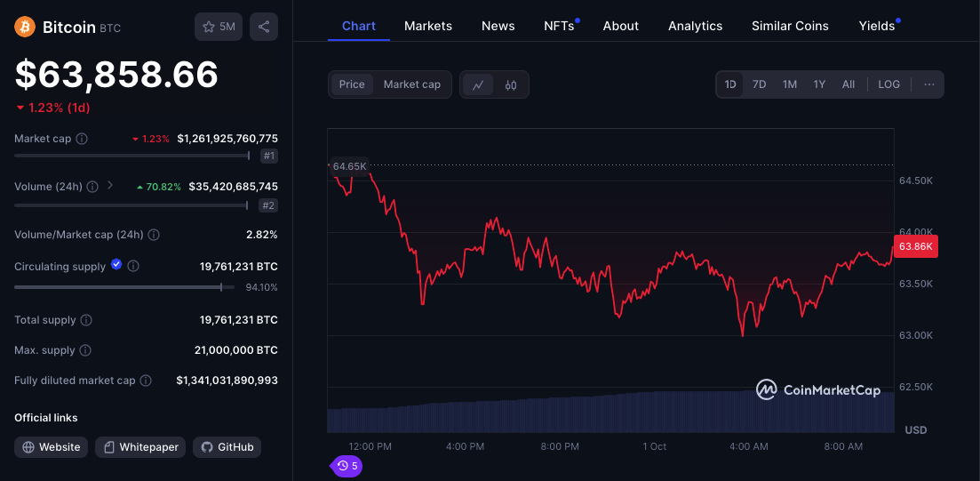The width and height of the screenshot is (980, 481).
Task: Click the Max. supply info icon
Action: click(x=84, y=350)
